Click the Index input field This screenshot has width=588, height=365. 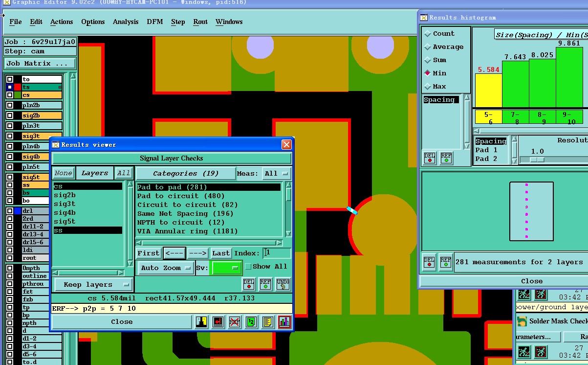pos(277,253)
